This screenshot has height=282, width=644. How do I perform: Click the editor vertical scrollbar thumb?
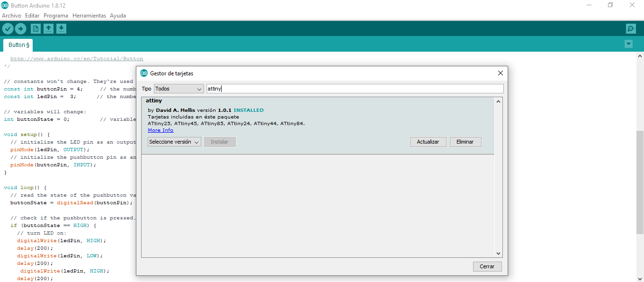click(x=640, y=182)
